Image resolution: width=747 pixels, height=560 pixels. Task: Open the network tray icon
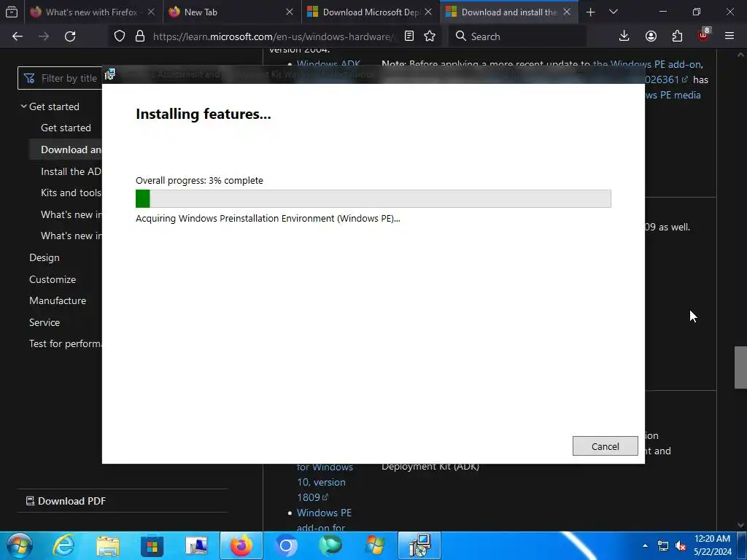click(x=662, y=545)
